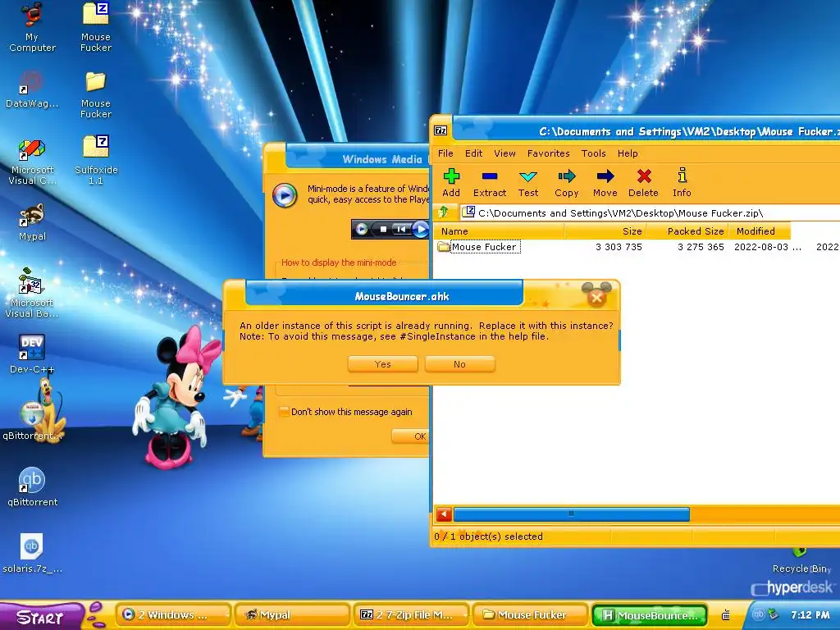The image size is (840, 630).
Task: Open the Edit menu in 7-Zip
Action: (x=473, y=153)
